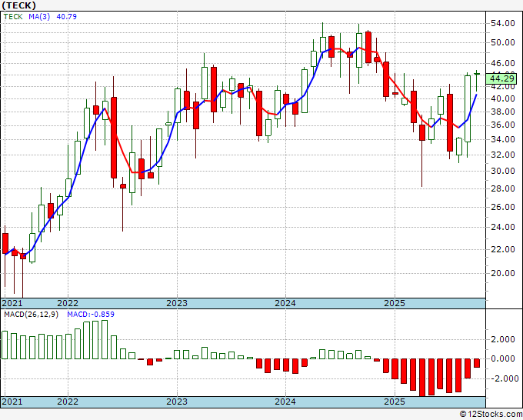
Task: Click the 20.00 price axis label
Action: coord(501,273)
